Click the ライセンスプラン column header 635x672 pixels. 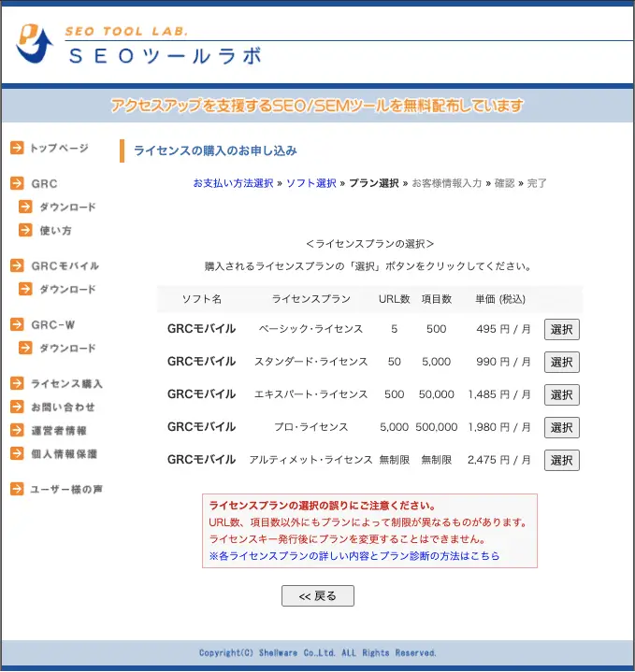click(x=311, y=299)
